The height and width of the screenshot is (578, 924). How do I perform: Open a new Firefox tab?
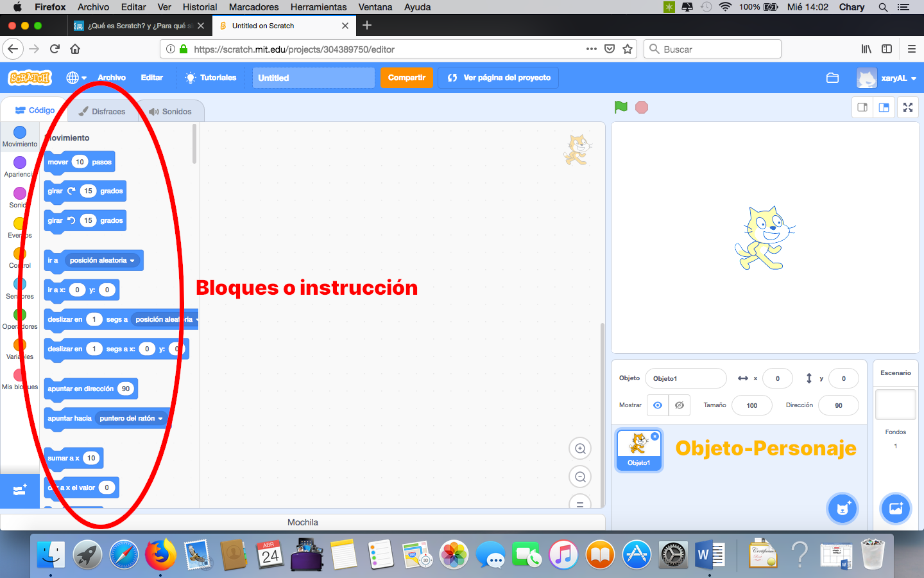367,25
